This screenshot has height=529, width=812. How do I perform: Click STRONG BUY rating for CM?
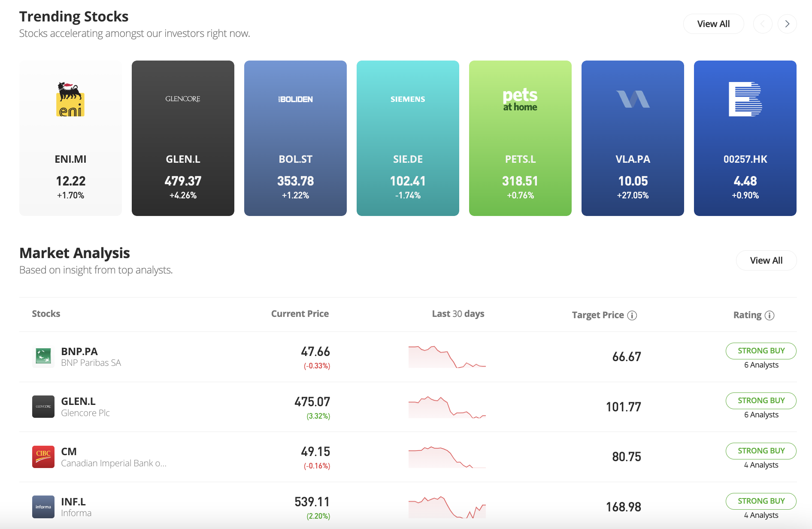[x=761, y=451]
